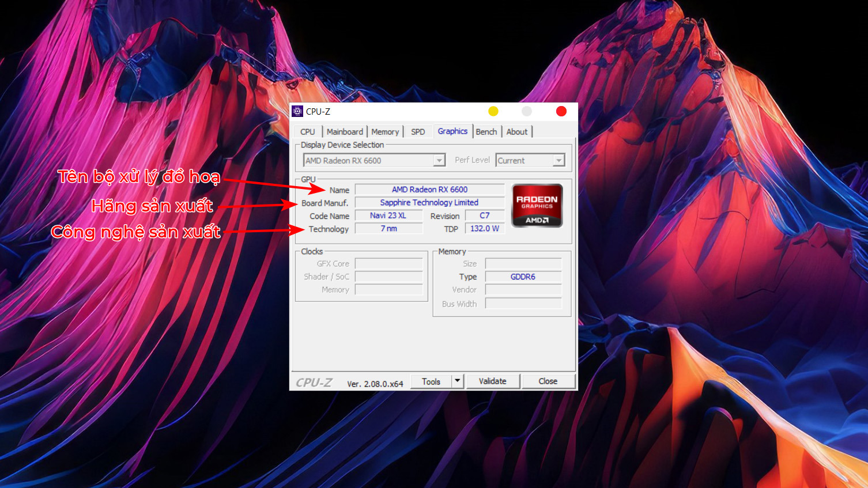The height and width of the screenshot is (488, 868).
Task: Open the Mainboard tab
Action: [345, 132]
